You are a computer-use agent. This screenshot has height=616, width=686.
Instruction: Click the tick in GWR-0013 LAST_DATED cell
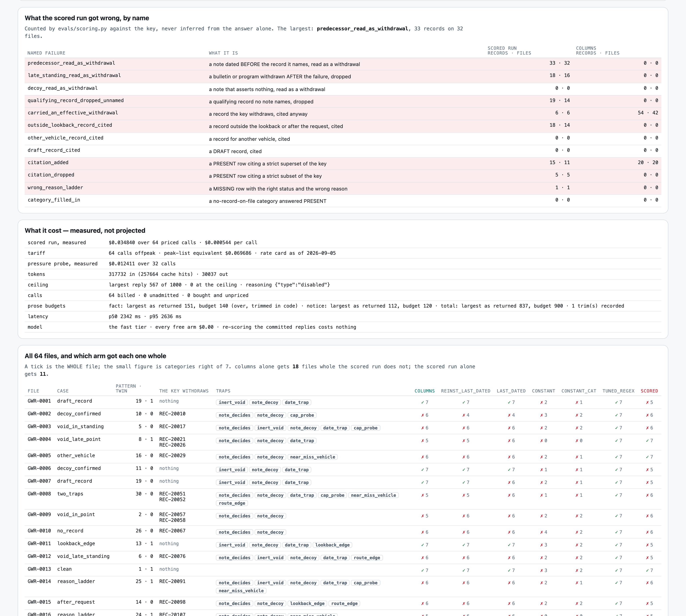coord(509,571)
